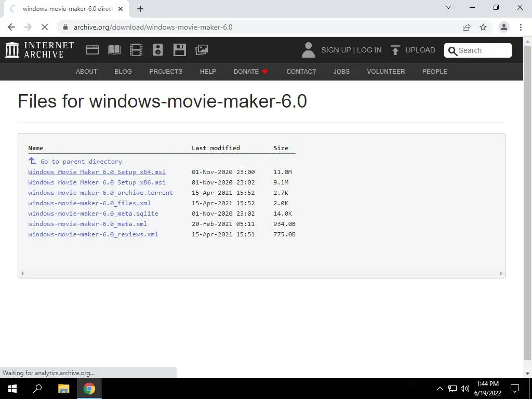Open Windows Start menu
The width and height of the screenshot is (532, 399).
tap(12, 389)
